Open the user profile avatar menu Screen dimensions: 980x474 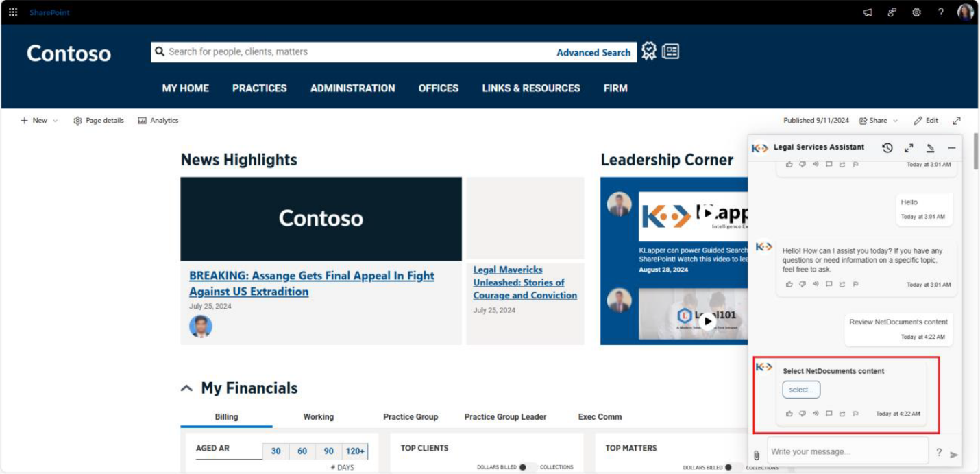[x=965, y=12]
